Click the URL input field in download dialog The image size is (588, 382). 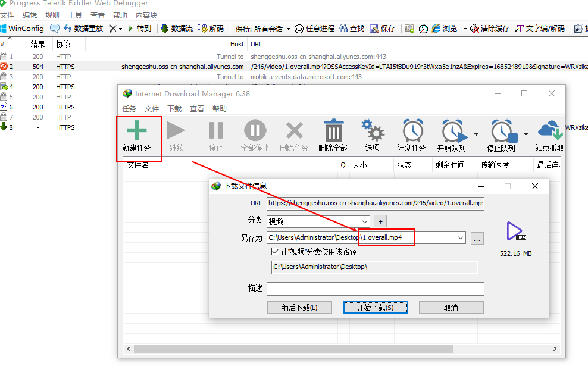coord(376,203)
